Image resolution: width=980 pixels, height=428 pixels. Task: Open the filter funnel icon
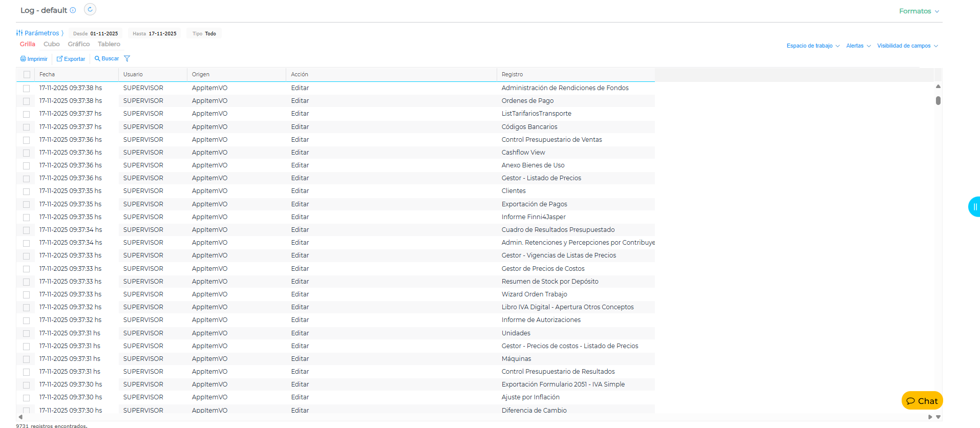point(127,59)
